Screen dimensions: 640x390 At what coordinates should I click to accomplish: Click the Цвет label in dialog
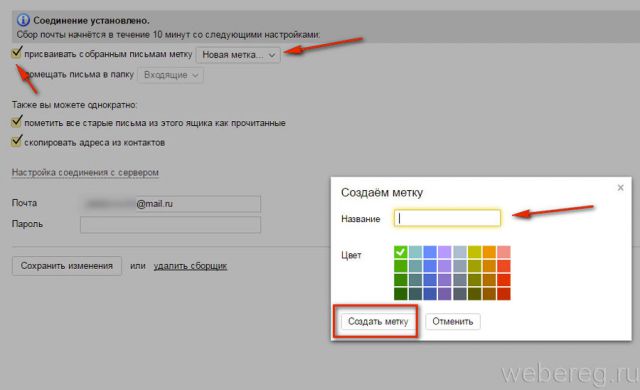[x=351, y=255]
